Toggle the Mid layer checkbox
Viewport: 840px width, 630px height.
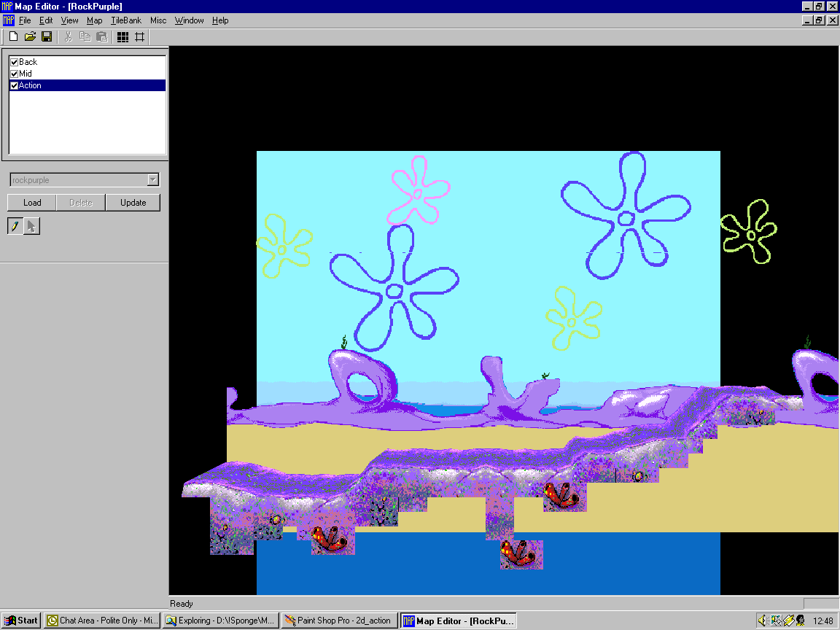tap(15, 74)
